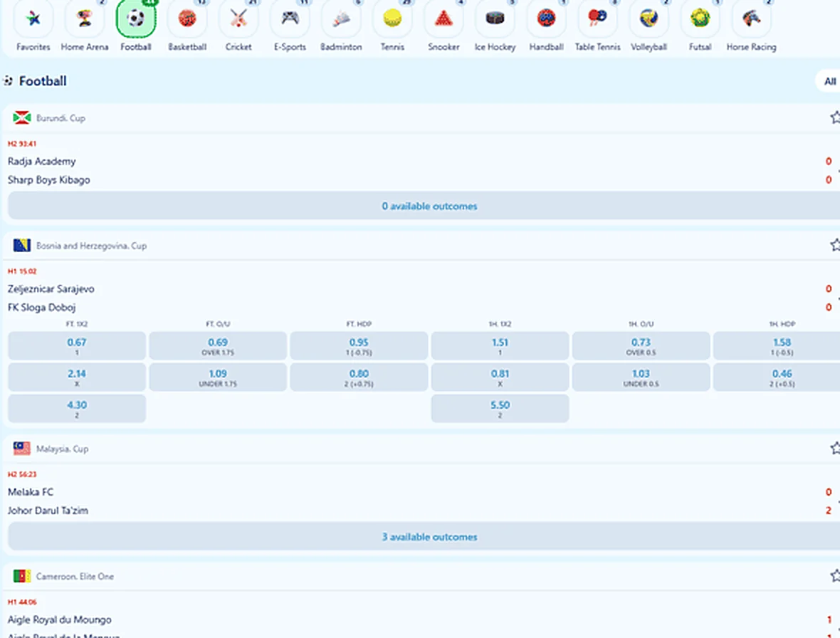Select FT handicap 2 (+0.75) at 0.80
This screenshot has height=638, width=840.
(359, 377)
